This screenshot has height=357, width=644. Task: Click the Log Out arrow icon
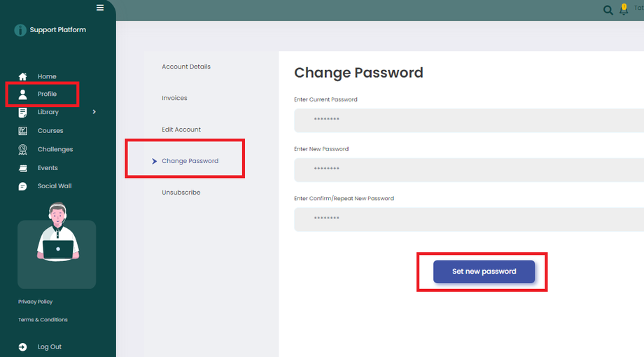22,346
